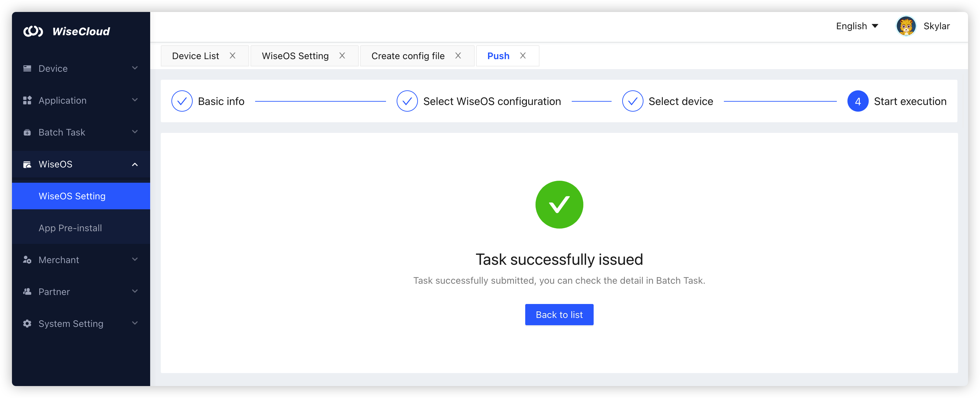Click the Device sidebar icon
Image resolution: width=980 pixels, height=398 pixels.
tap(27, 68)
